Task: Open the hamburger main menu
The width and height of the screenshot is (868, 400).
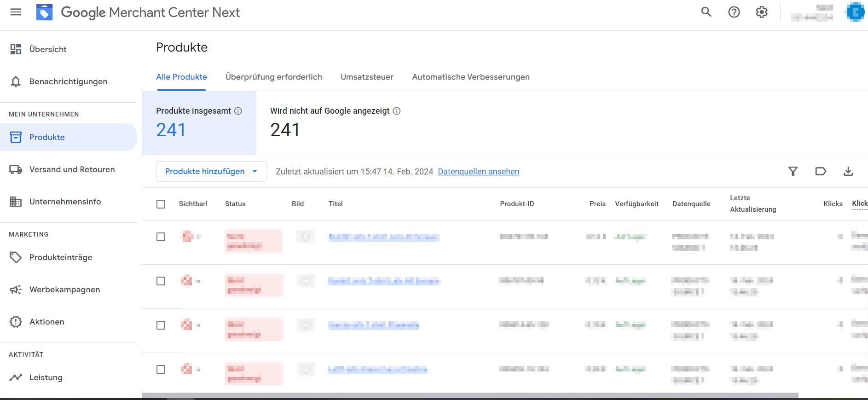Action: coord(16,12)
